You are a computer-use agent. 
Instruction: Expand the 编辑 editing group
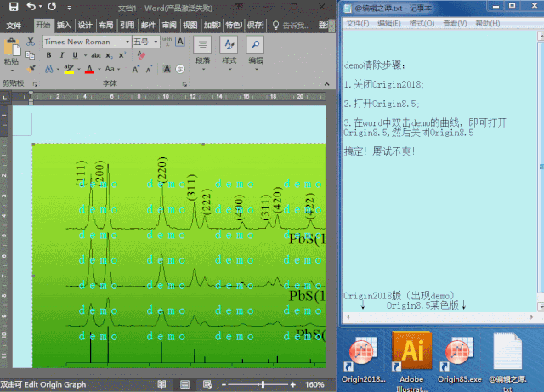pos(256,53)
